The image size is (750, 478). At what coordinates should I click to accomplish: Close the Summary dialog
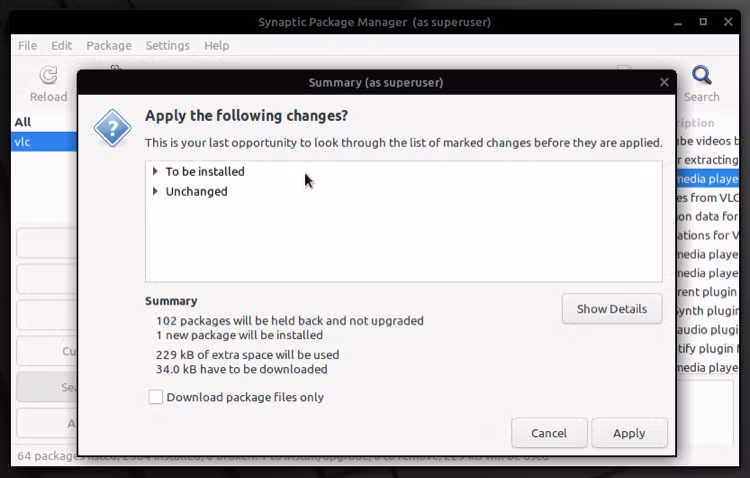[664, 82]
